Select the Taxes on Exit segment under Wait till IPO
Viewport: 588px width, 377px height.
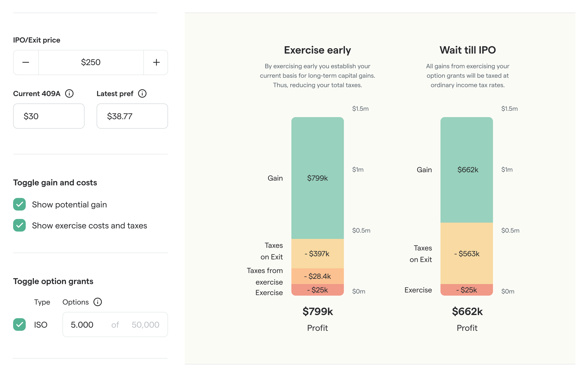point(467,254)
